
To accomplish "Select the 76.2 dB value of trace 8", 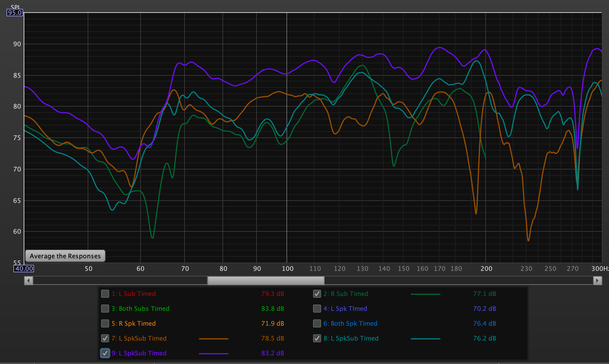I will (x=484, y=338).
